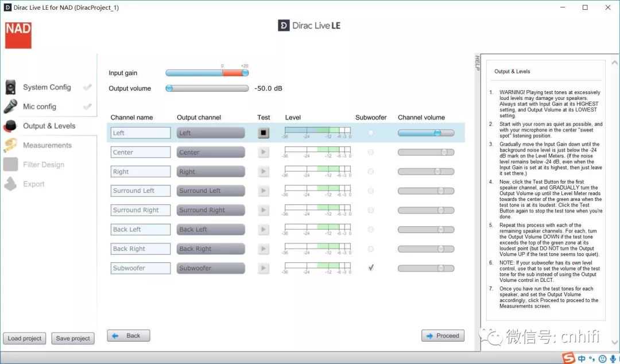Click the Save project button
The image size is (620, 364).
click(x=73, y=338)
